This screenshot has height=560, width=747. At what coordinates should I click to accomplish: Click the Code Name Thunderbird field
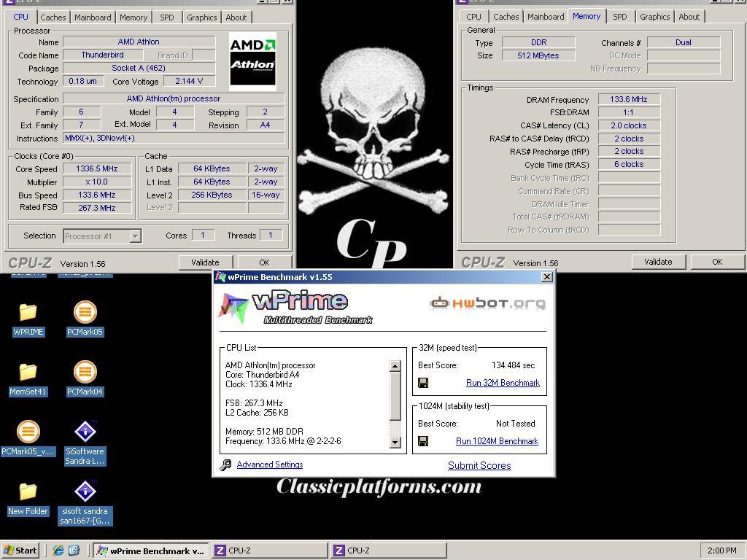(x=102, y=55)
